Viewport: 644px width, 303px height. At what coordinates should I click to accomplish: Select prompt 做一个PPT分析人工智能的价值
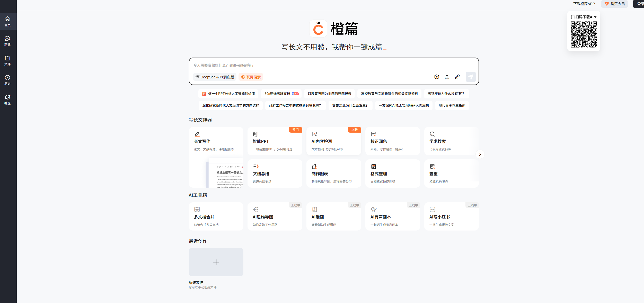coord(228,94)
